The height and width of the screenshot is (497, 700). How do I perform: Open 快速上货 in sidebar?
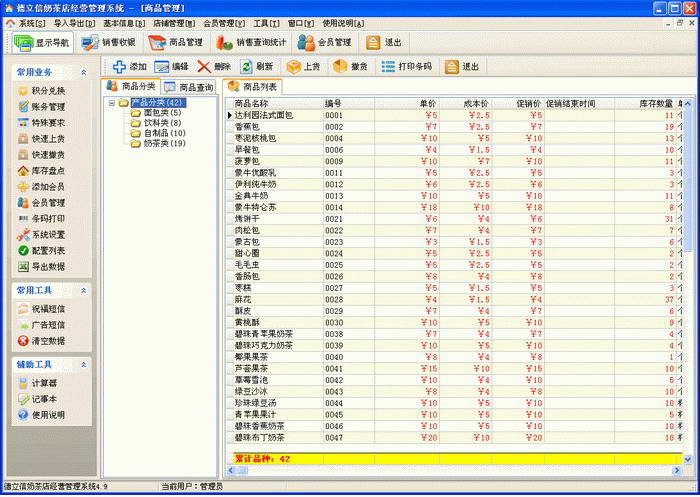coord(42,139)
